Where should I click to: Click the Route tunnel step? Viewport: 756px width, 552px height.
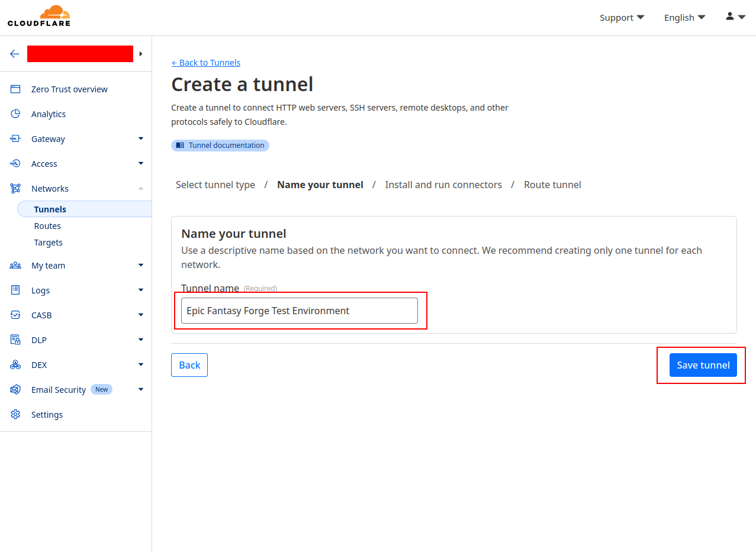tap(552, 185)
